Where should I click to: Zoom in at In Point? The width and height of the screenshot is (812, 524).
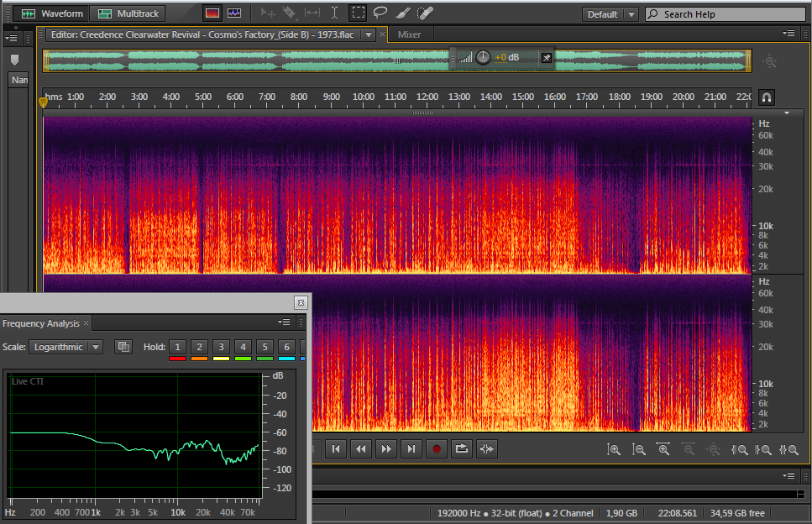pos(739,450)
